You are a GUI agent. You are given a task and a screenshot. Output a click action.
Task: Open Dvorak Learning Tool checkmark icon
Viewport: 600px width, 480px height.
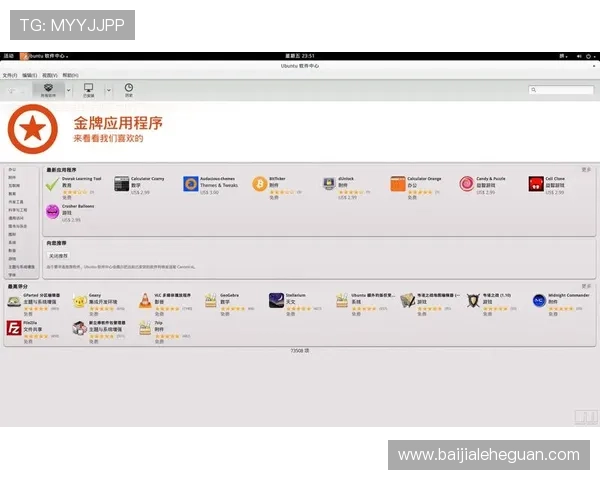pos(52,184)
